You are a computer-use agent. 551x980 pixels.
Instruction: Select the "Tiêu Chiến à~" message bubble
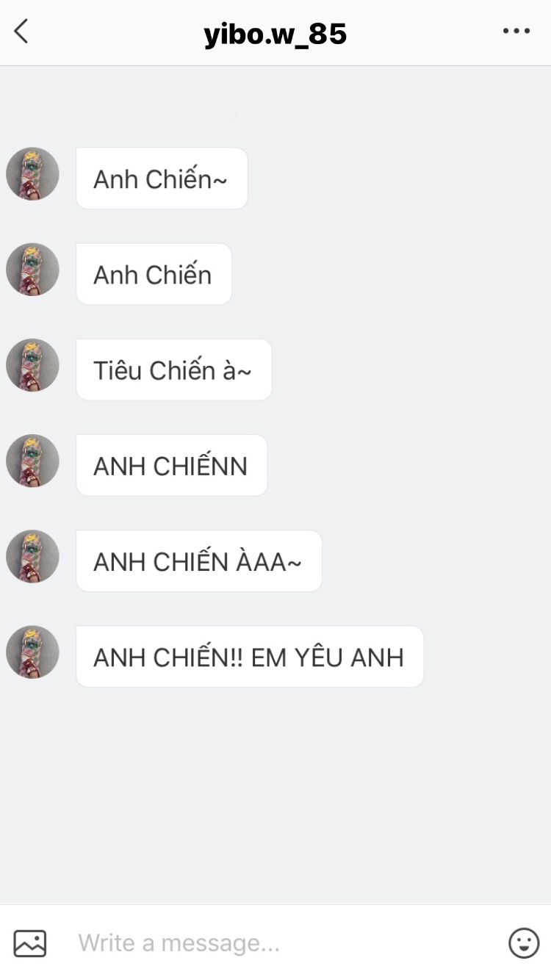[x=174, y=370]
